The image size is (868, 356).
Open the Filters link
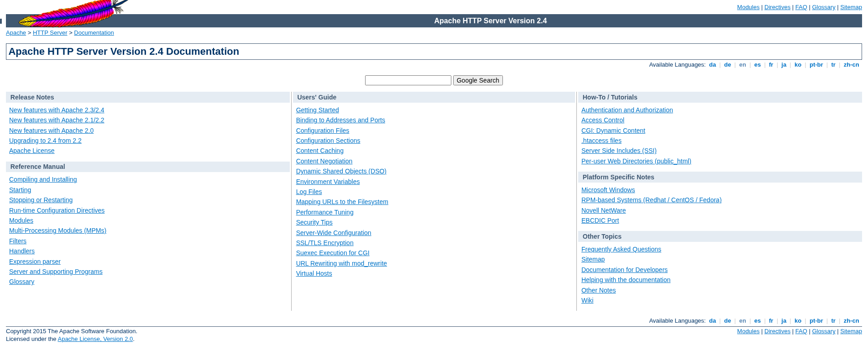(x=18, y=241)
